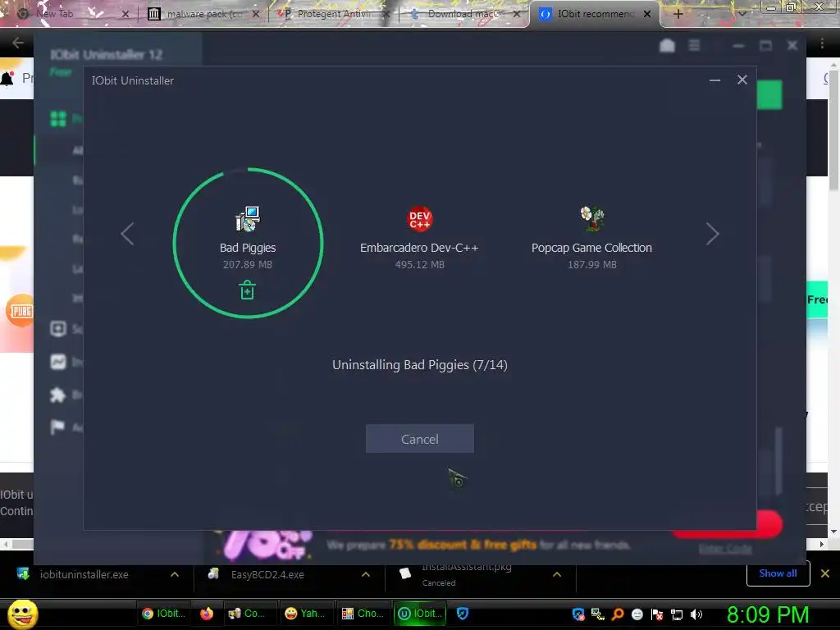Close the New Tab browser tab

(x=126, y=14)
